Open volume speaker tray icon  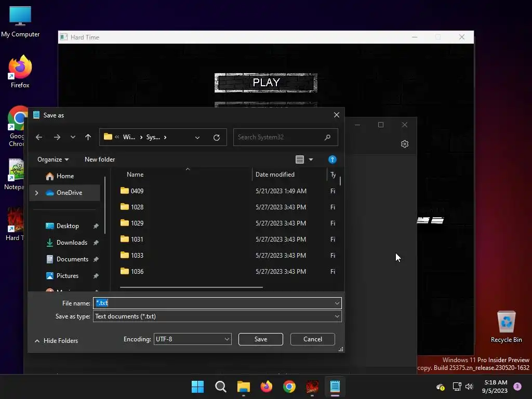[469, 387]
